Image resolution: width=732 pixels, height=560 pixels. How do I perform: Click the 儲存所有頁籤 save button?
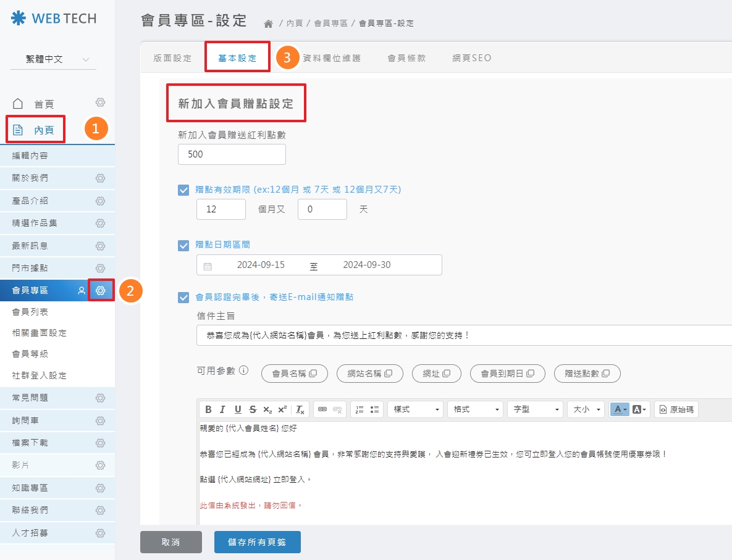click(257, 542)
